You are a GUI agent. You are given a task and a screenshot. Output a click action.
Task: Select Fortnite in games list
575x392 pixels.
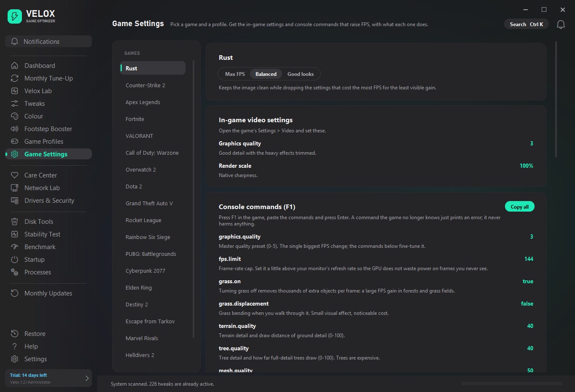click(153, 119)
